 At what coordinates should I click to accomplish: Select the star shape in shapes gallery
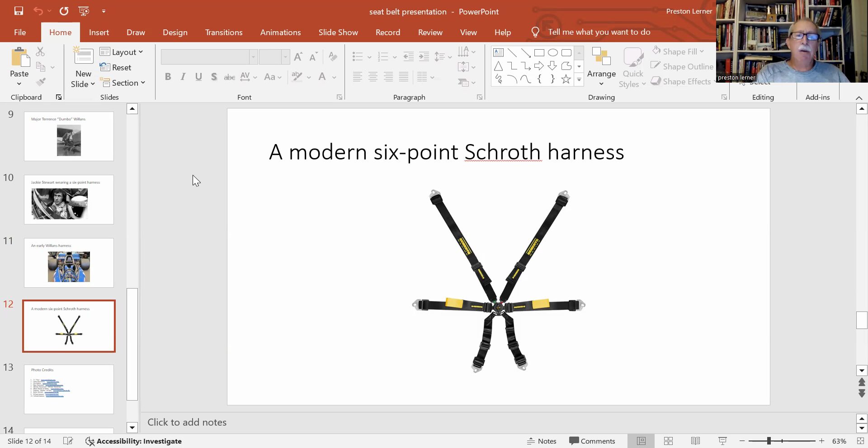[566, 79]
